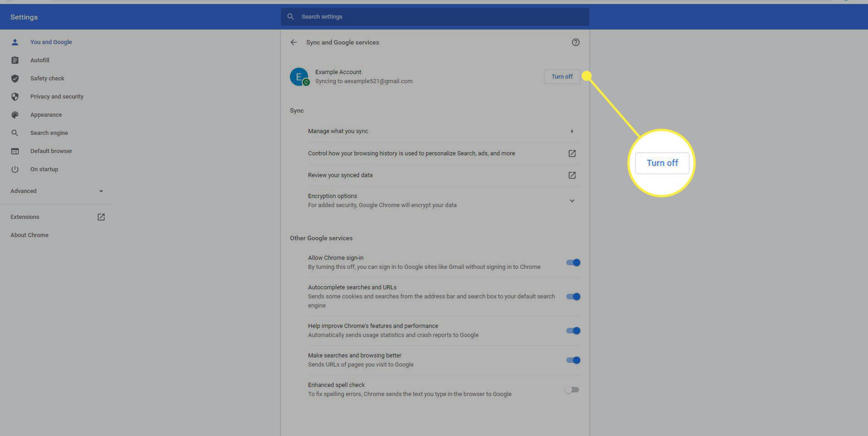Toggle Allow Chrome sign-in off

[573, 263]
